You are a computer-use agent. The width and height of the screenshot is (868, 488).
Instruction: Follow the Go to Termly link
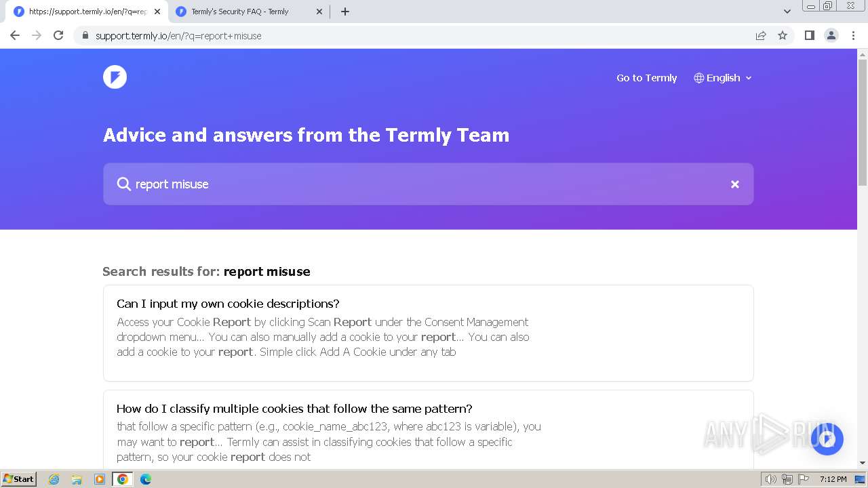(x=646, y=78)
